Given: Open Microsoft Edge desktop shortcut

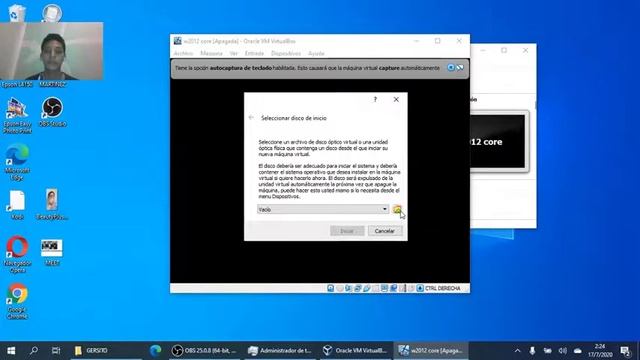Looking at the screenshot, I should 17,162.
